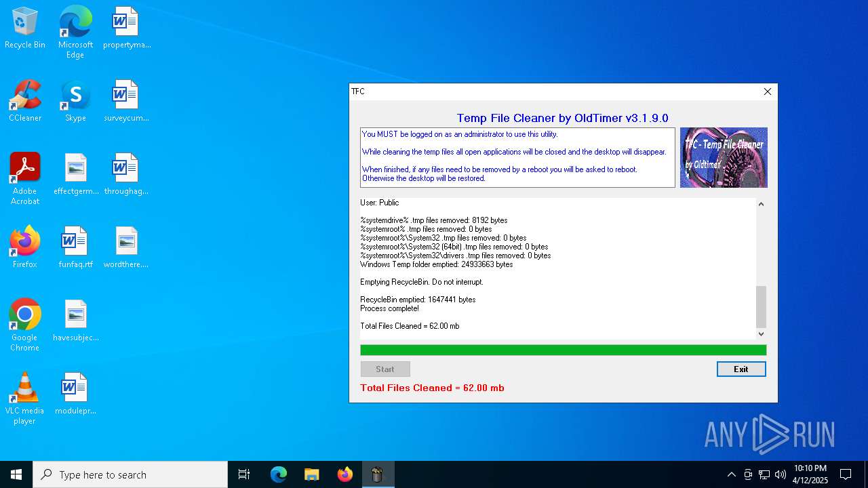Click the 'Temp File Cleaner by OldTimer v3.1.9.0' heading
Viewport: 868px width, 488px height.
pyautogui.click(x=563, y=118)
